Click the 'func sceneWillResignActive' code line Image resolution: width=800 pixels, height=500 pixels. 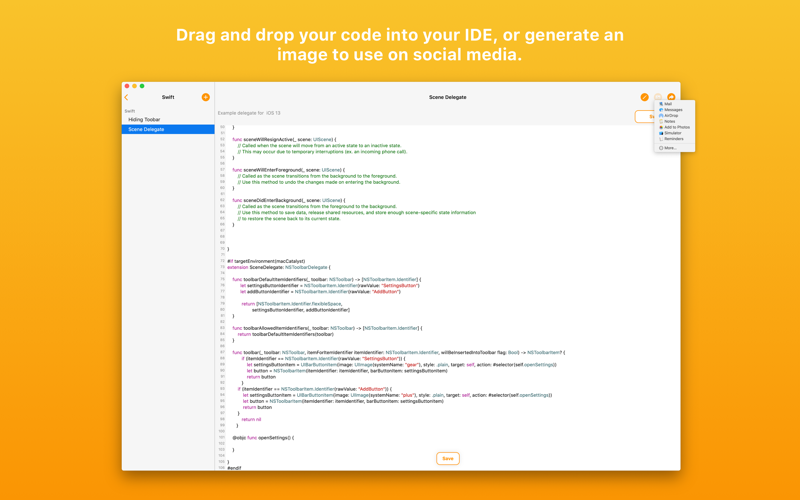pyautogui.click(x=284, y=139)
